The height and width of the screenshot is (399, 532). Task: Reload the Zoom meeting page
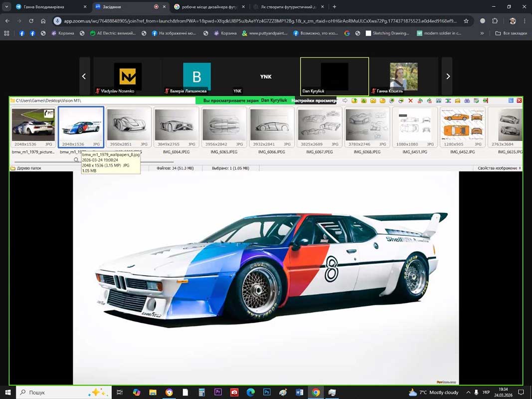click(x=31, y=21)
